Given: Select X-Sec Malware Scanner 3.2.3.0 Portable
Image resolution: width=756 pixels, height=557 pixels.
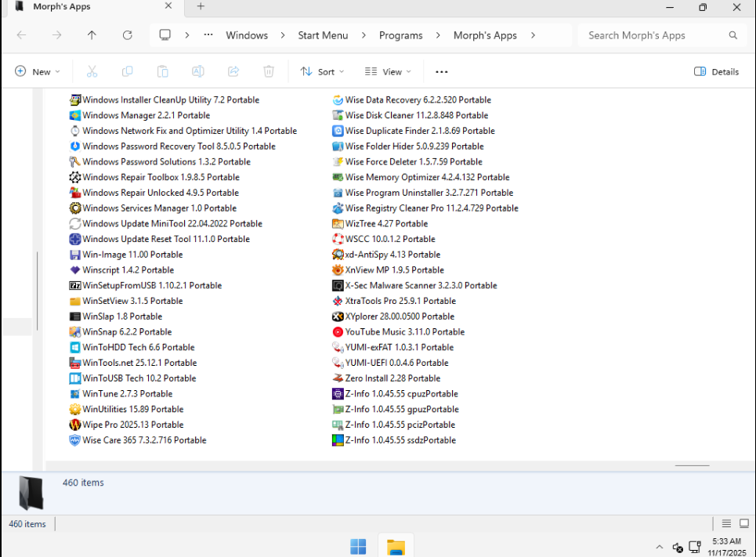Looking at the screenshot, I should (x=414, y=285).
